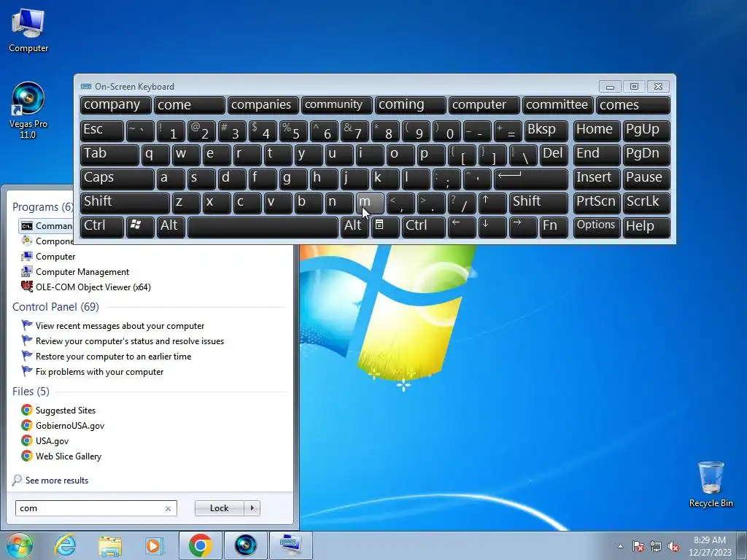Screen dimensions: 747x560
Task: Open shutdown options arrow beside Lock
Action: point(252,508)
